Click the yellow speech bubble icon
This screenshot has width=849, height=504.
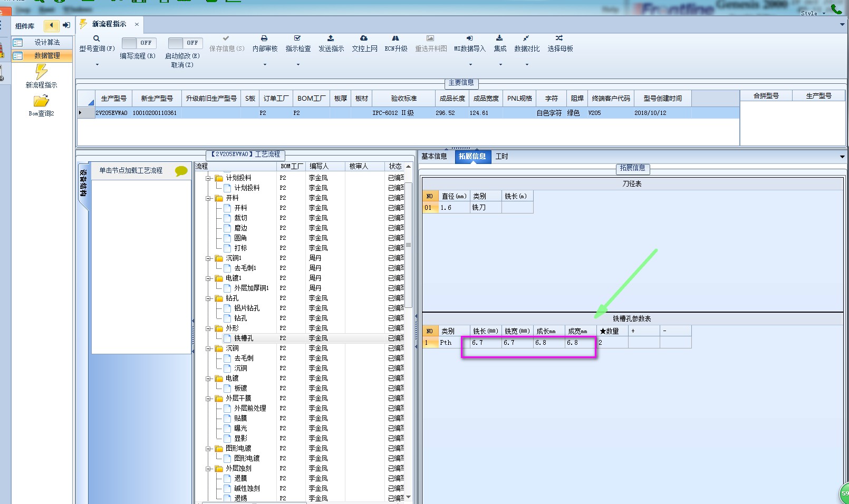tap(181, 171)
